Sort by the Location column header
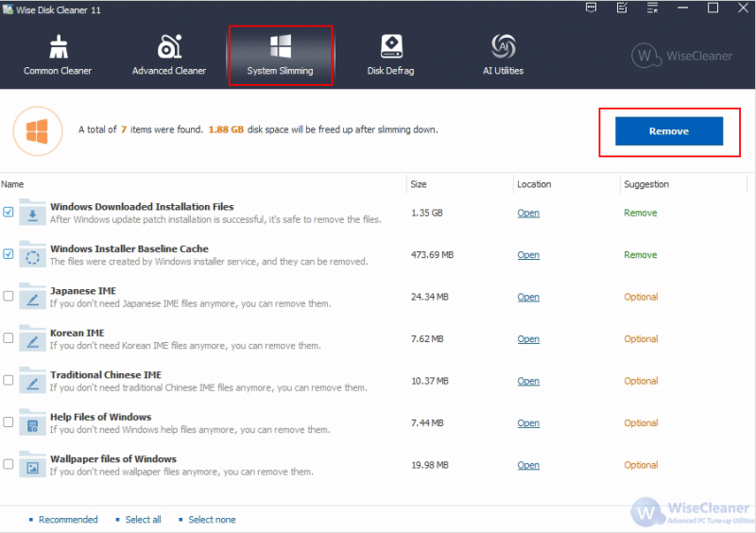 click(534, 184)
